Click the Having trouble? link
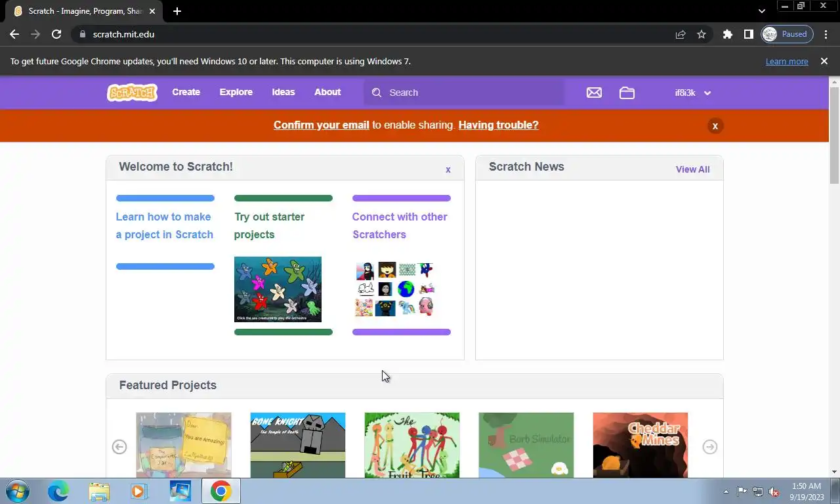840x504 pixels. pos(498,125)
